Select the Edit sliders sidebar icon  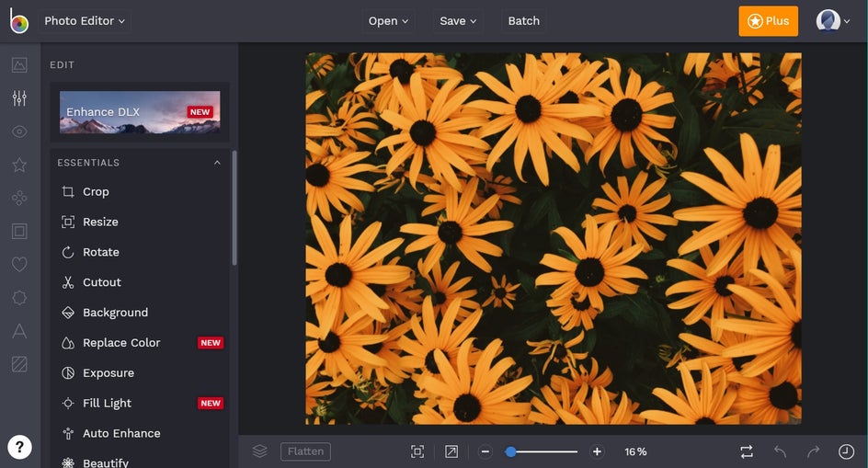pos(19,98)
